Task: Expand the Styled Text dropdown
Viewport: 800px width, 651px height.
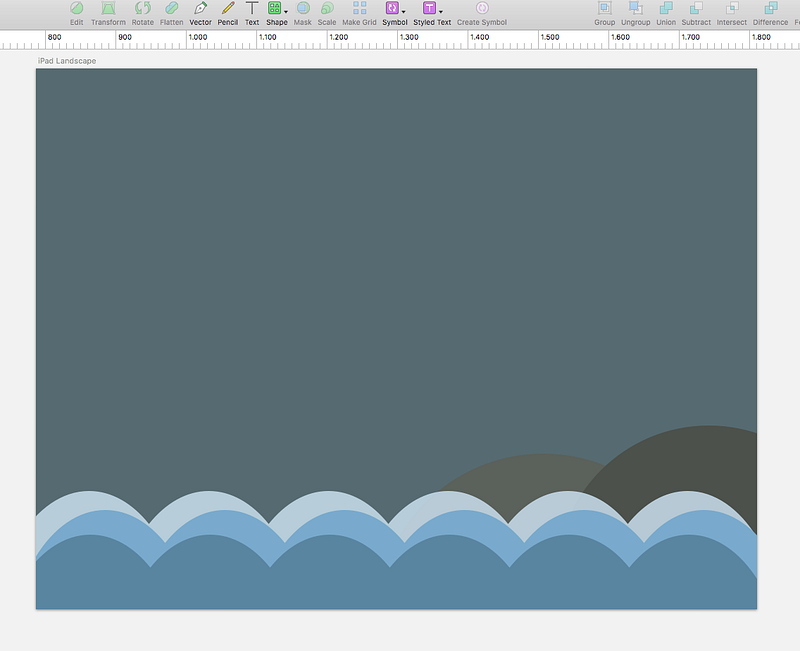Action: pyautogui.click(x=440, y=11)
